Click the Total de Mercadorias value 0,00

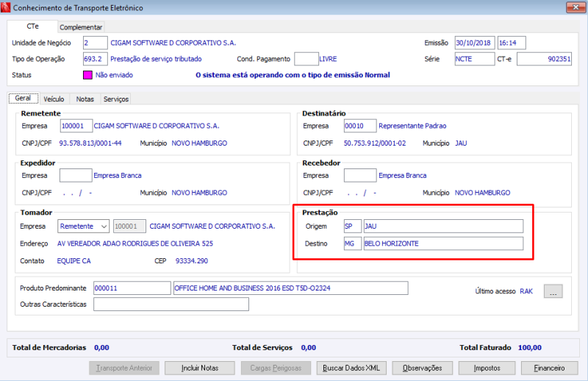(x=101, y=348)
